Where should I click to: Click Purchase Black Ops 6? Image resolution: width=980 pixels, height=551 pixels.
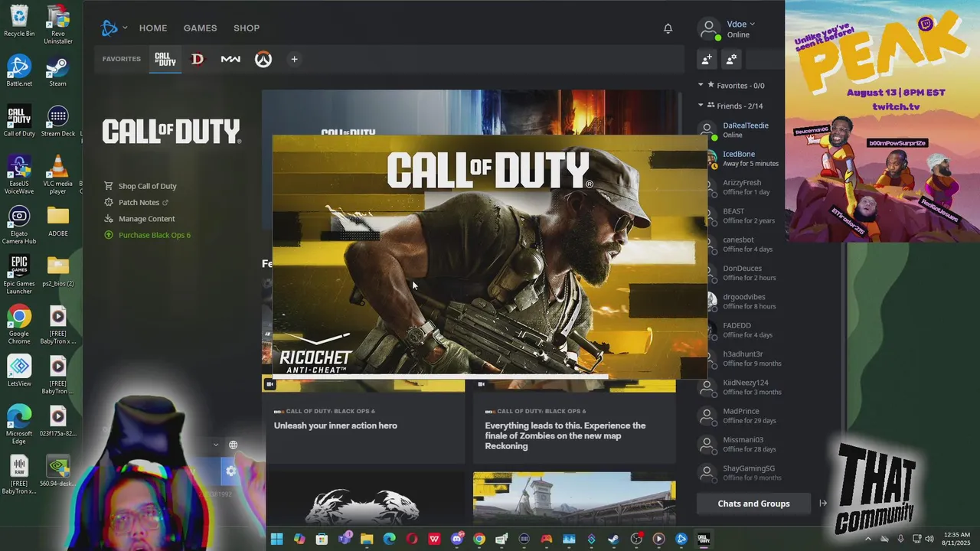[x=147, y=235]
